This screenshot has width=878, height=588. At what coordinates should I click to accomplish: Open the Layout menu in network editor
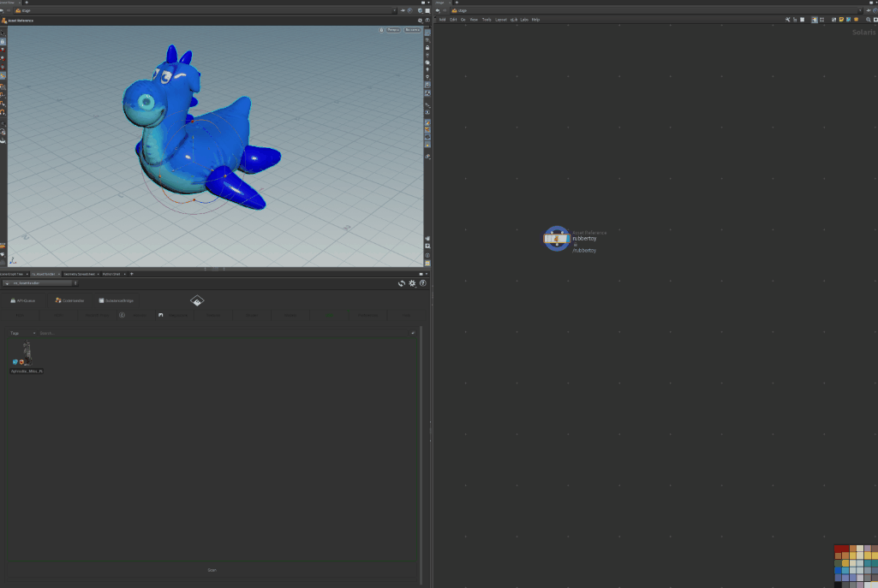500,19
